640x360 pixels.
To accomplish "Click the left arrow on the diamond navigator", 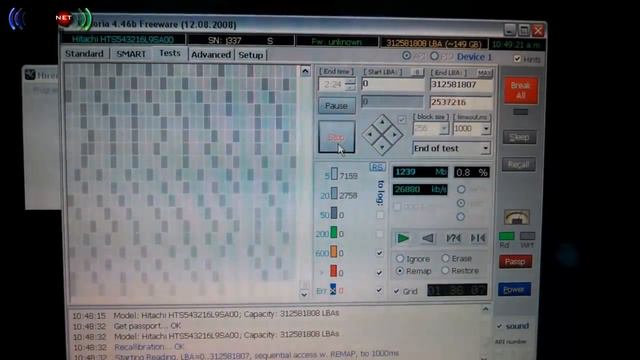I will pos(369,134).
